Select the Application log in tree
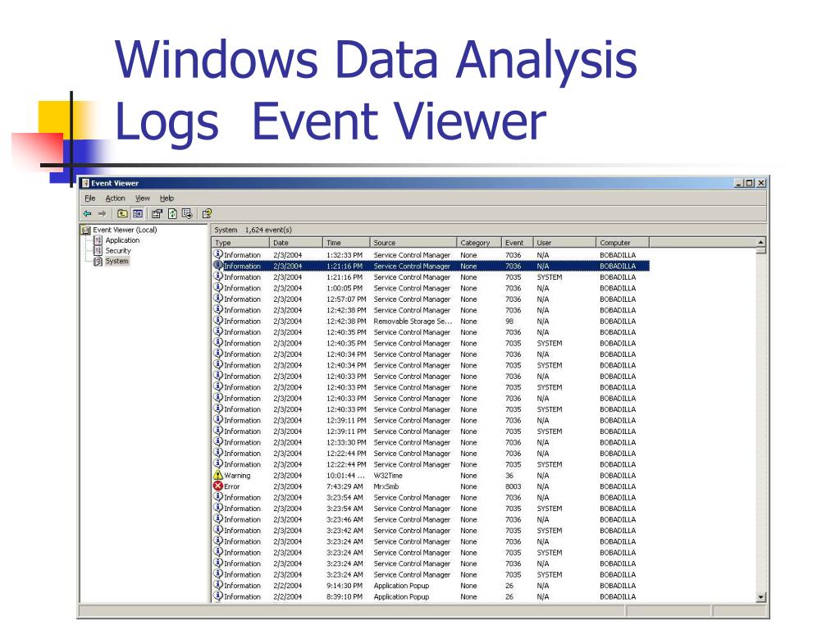This screenshot has height=630, width=840. [x=122, y=240]
